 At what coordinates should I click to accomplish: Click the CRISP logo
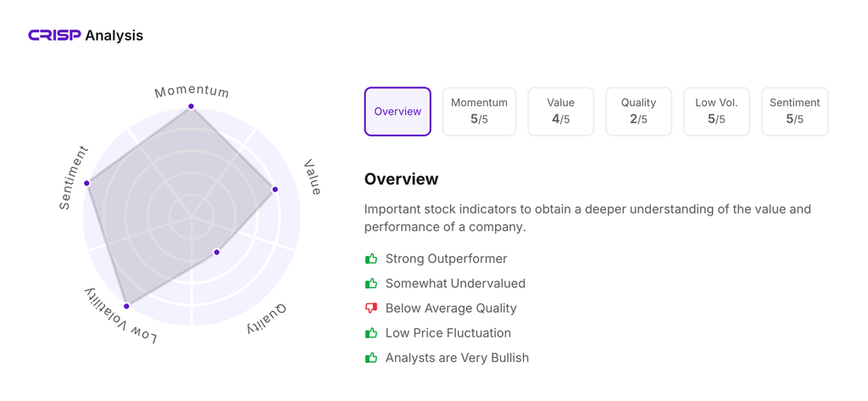tap(55, 36)
